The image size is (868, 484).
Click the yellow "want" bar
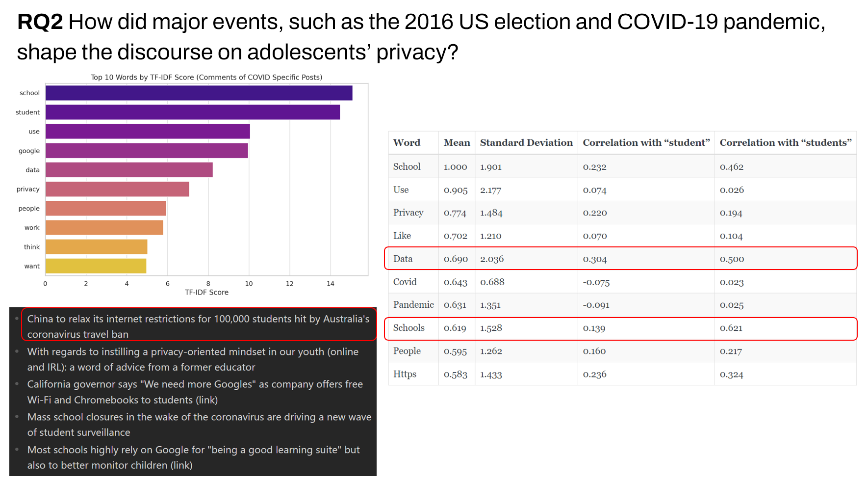tap(96, 266)
